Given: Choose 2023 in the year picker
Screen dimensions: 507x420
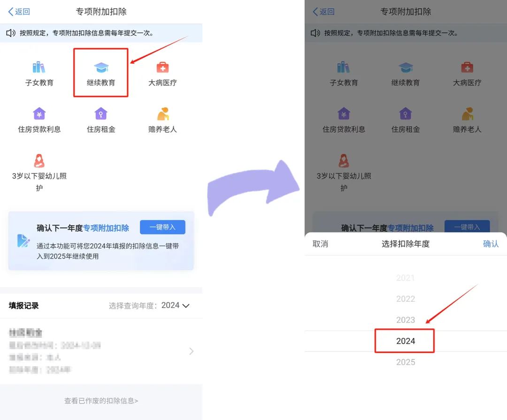Looking at the screenshot, I should point(406,320).
